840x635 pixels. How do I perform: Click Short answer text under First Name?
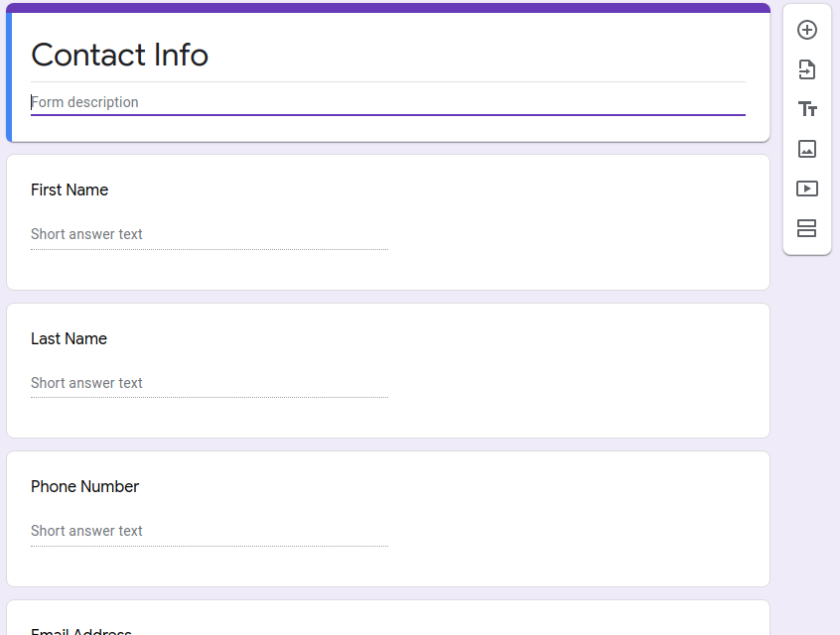pyautogui.click(x=86, y=234)
